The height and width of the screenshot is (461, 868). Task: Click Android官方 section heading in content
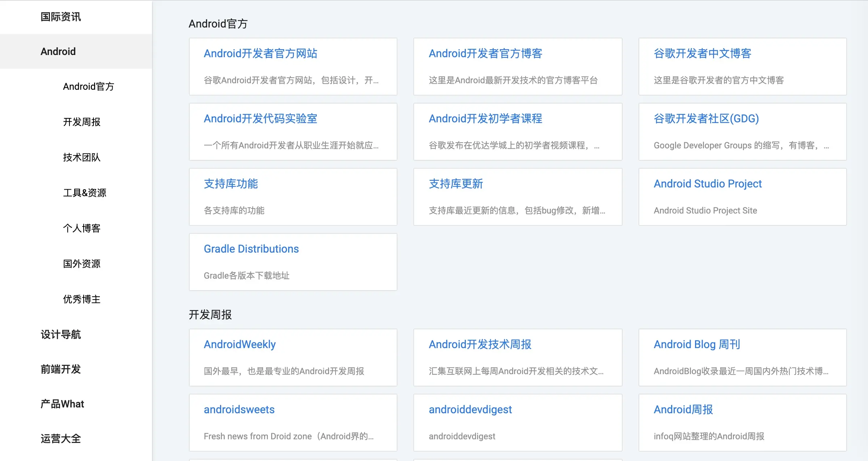click(218, 24)
